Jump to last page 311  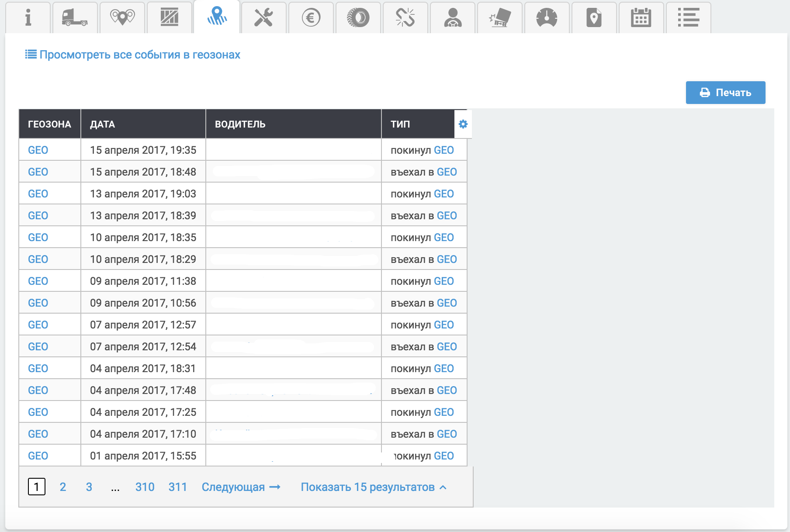click(177, 487)
